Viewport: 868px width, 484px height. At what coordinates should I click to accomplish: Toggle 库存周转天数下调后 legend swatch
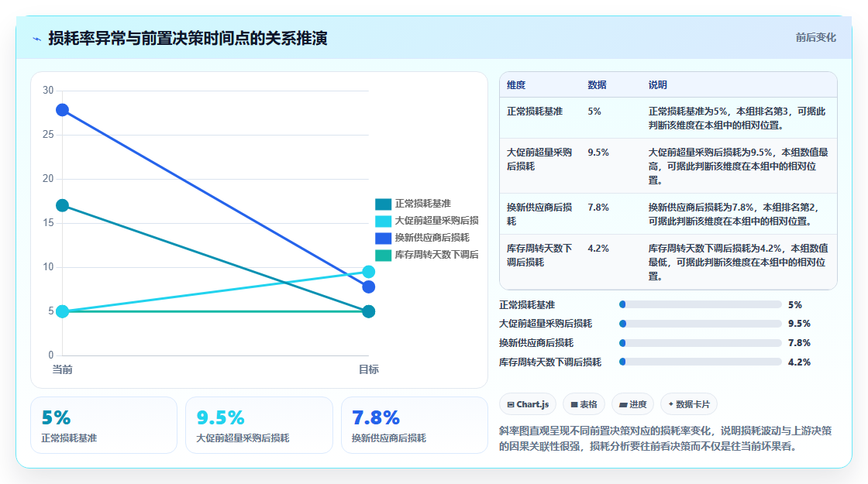(x=383, y=255)
